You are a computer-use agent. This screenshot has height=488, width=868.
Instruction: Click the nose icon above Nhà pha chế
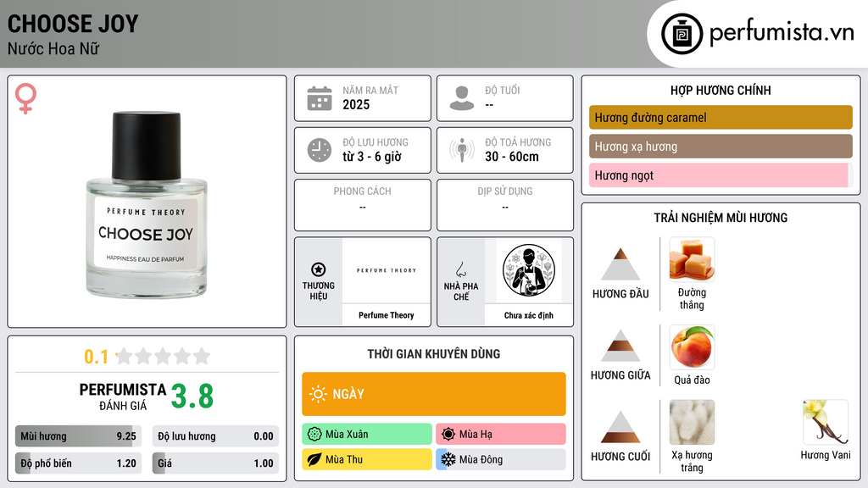(x=460, y=269)
